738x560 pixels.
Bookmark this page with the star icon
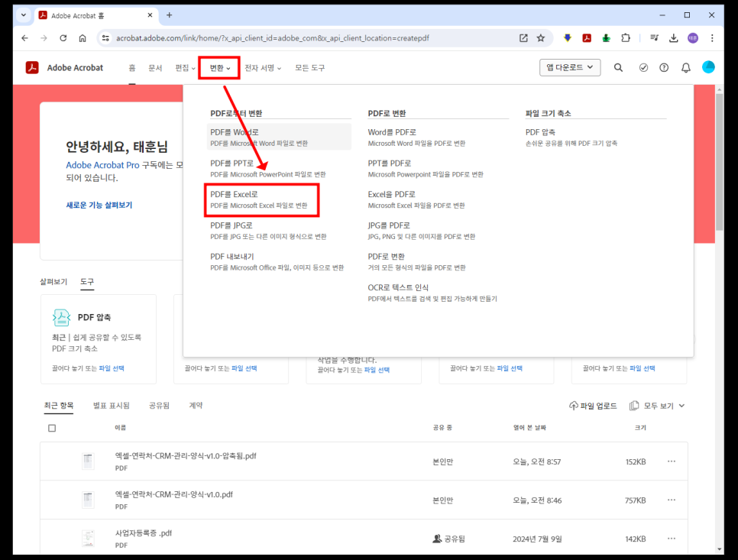click(541, 38)
